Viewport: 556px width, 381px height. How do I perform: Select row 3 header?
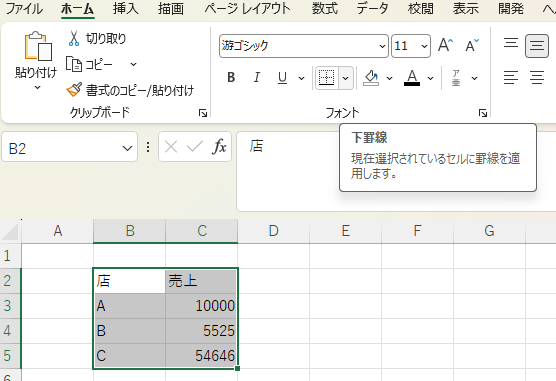point(10,306)
